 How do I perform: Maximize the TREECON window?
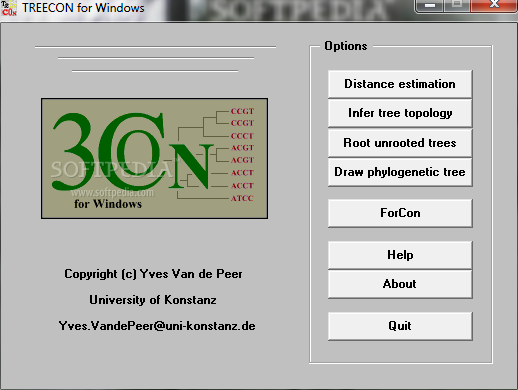tap(457, 5)
